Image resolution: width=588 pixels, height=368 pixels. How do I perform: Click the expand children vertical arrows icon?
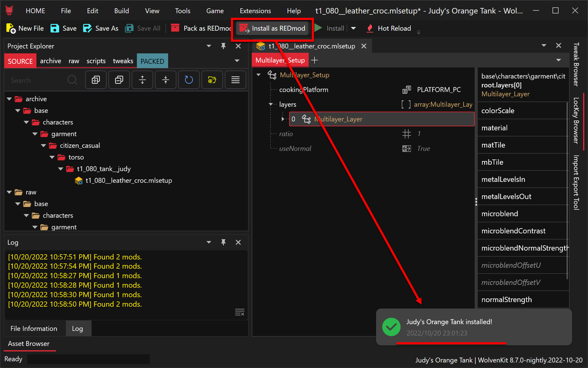click(x=142, y=80)
